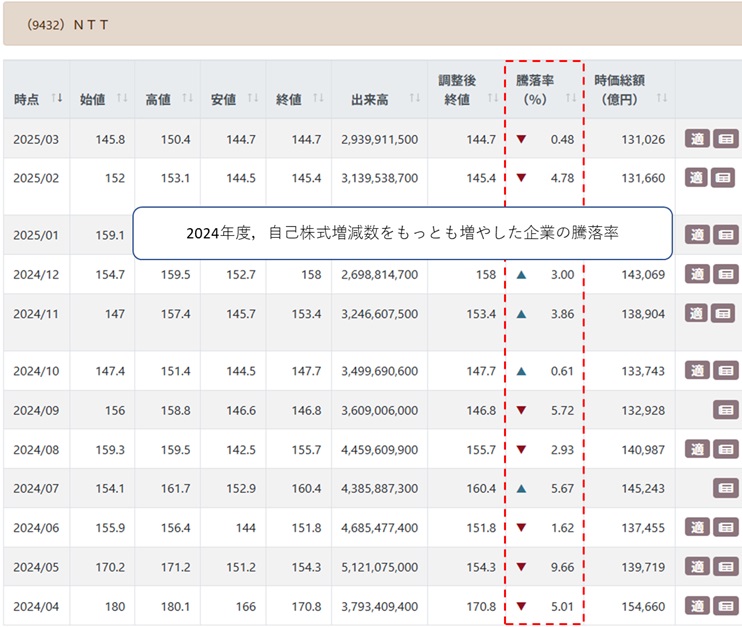
Task: Click volume value 2,939,911,500
Action: pyautogui.click(x=380, y=140)
